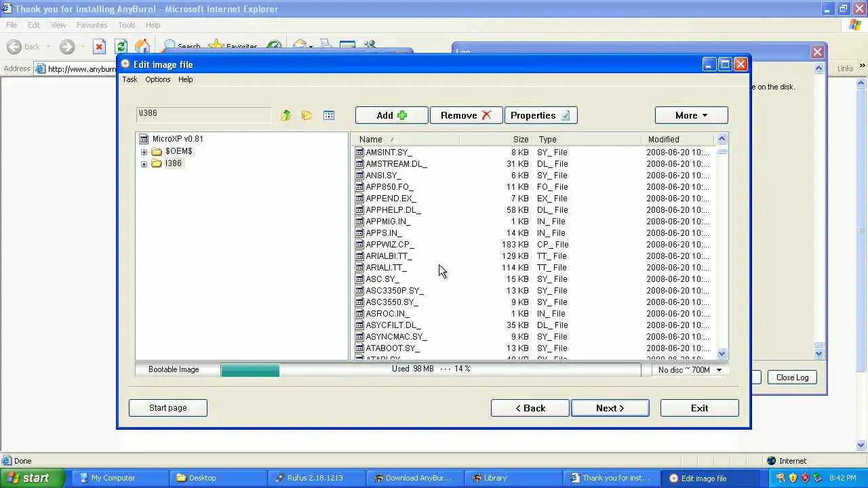
Task: Select the APP850.FO_ file row
Action: click(533, 187)
